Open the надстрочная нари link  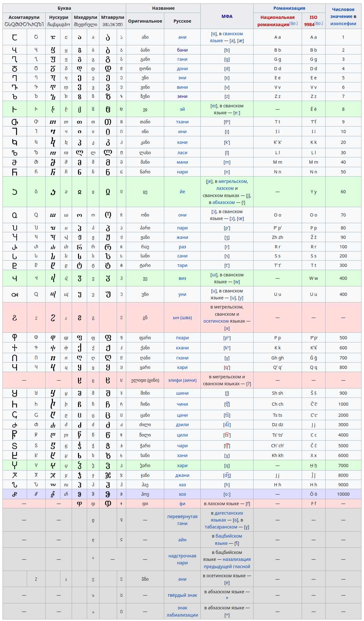pyautogui.click(x=182, y=559)
